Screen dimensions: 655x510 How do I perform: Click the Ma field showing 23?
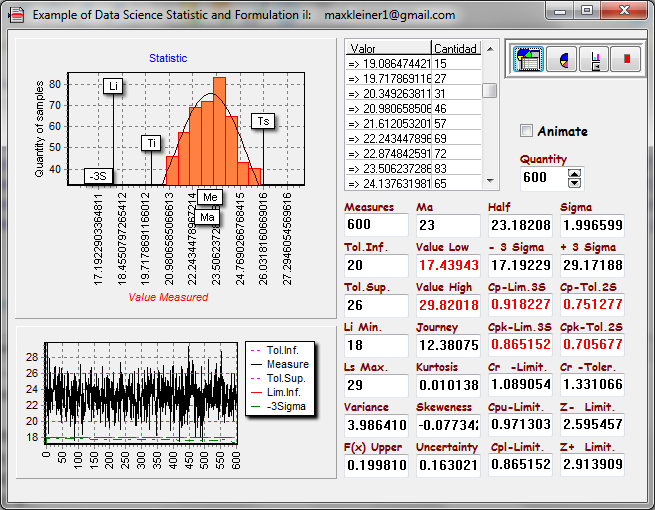point(446,225)
